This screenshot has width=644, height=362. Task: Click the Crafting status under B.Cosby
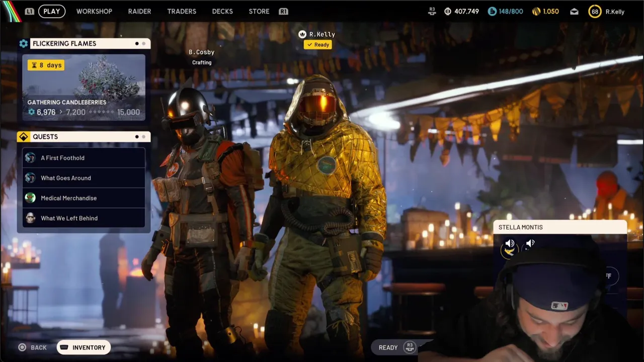point(202,62)
